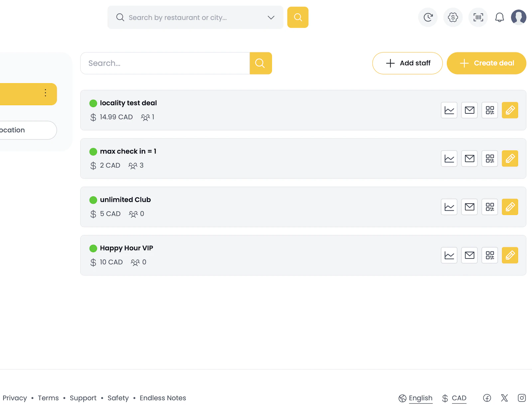This screenshot has height=410, width=532.
Task: Open the barcode scanner icon
Action: pyautogui.click(x=478, y=17)
